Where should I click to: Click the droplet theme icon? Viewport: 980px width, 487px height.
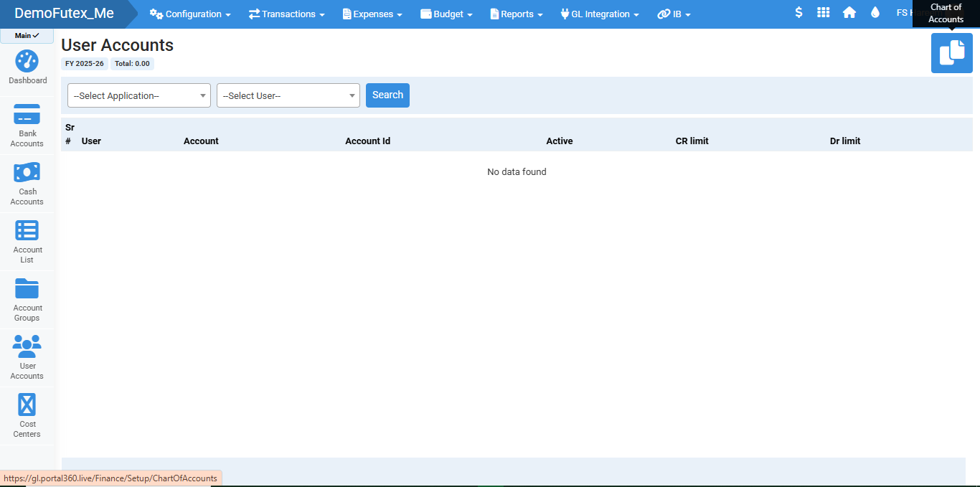tap(875, 13)
